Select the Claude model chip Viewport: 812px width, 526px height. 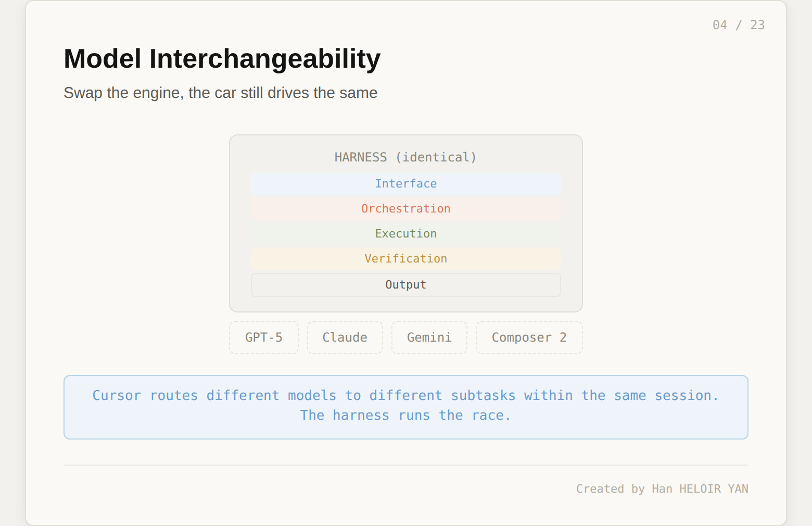click(345, 337)
